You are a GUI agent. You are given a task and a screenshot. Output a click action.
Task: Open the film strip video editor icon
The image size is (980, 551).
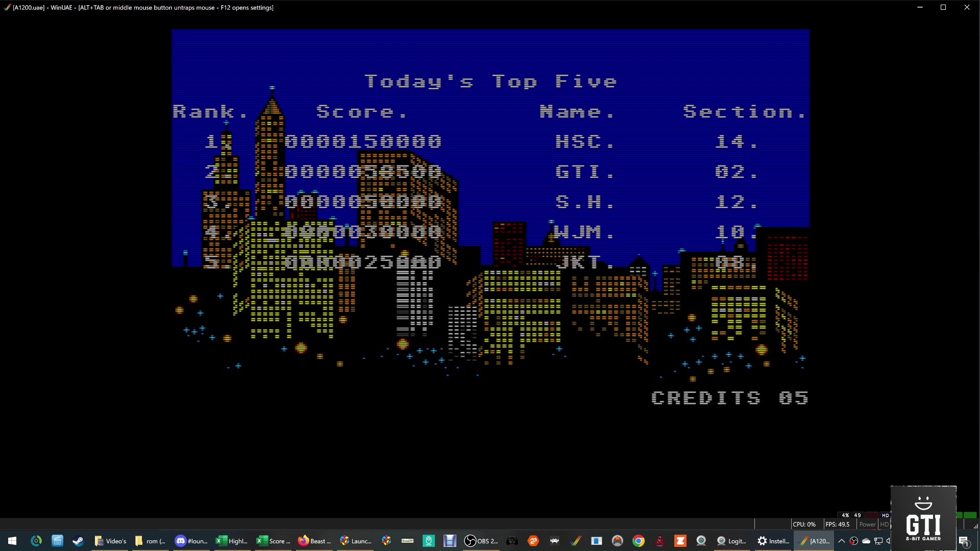coord(450,541)
